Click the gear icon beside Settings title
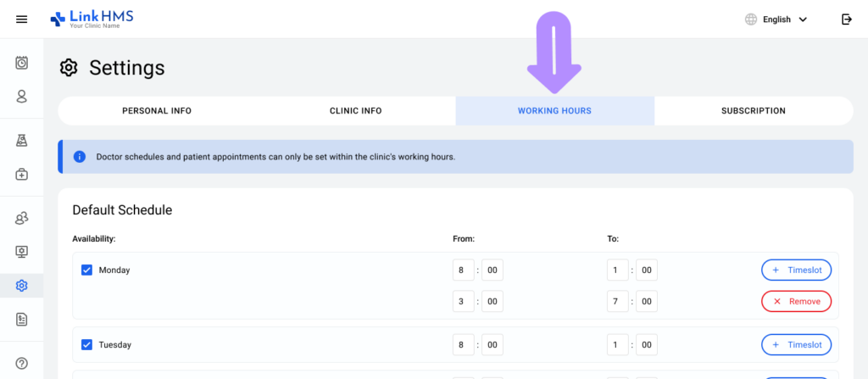 point(69,68)
